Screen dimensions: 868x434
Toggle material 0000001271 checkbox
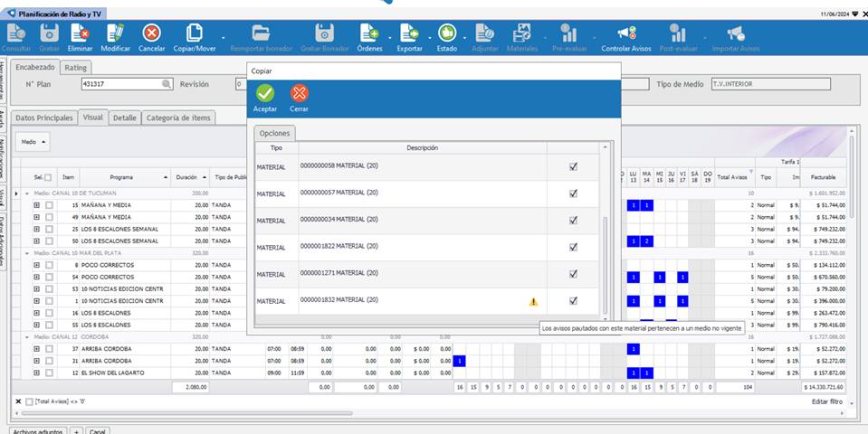574,274
